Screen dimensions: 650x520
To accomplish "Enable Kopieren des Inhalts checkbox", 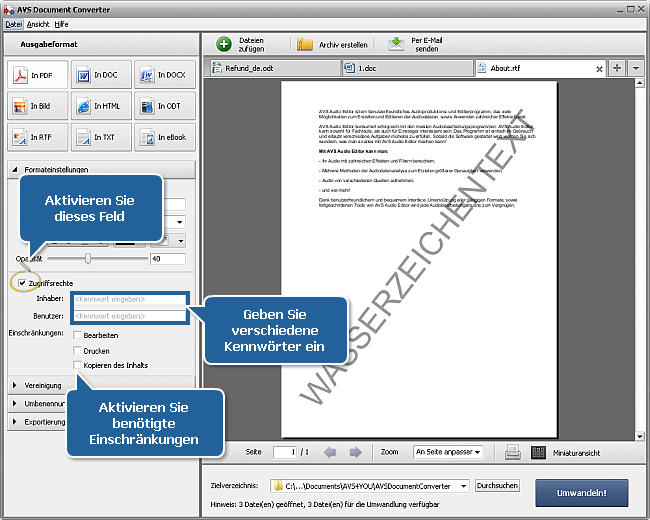I will (x=77, y=365).
